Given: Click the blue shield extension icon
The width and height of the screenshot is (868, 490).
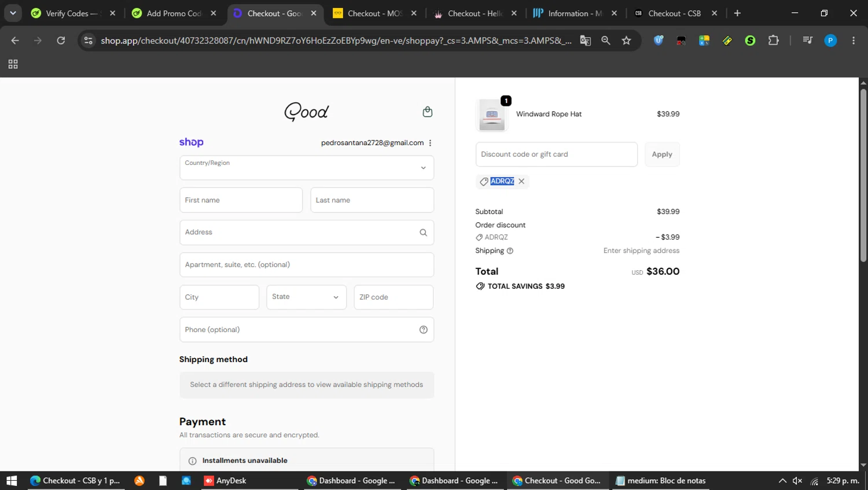Looking at the screenshot, I should pos(659,40).
